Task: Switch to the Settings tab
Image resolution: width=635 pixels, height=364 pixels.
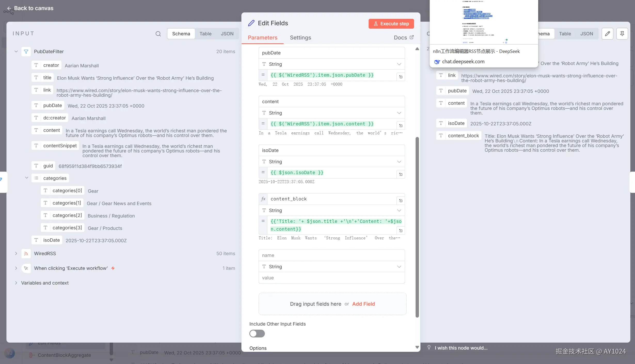Action: (300, 38)
